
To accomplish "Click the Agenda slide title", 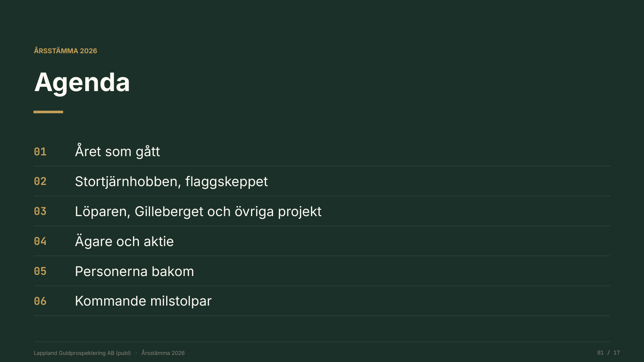I will [x=82, y=82].
